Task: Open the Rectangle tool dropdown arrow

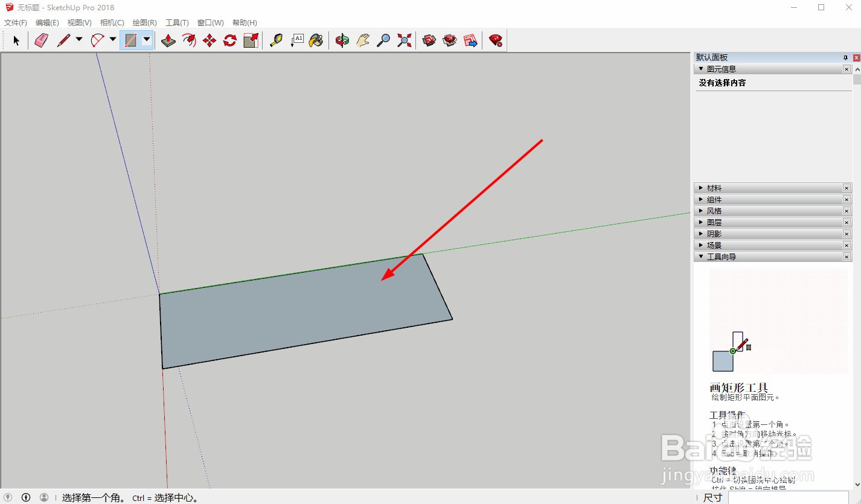Action: tap(147, 40)
